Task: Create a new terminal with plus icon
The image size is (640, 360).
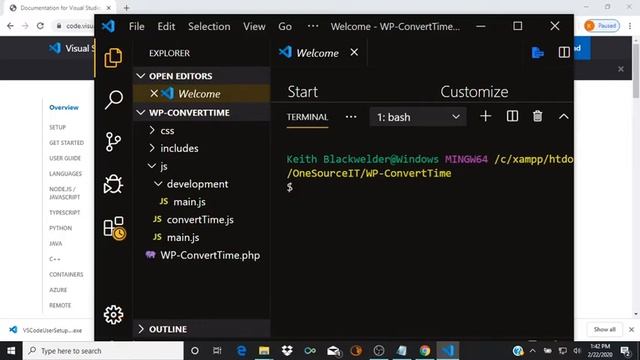Action: tap(485, 116)
